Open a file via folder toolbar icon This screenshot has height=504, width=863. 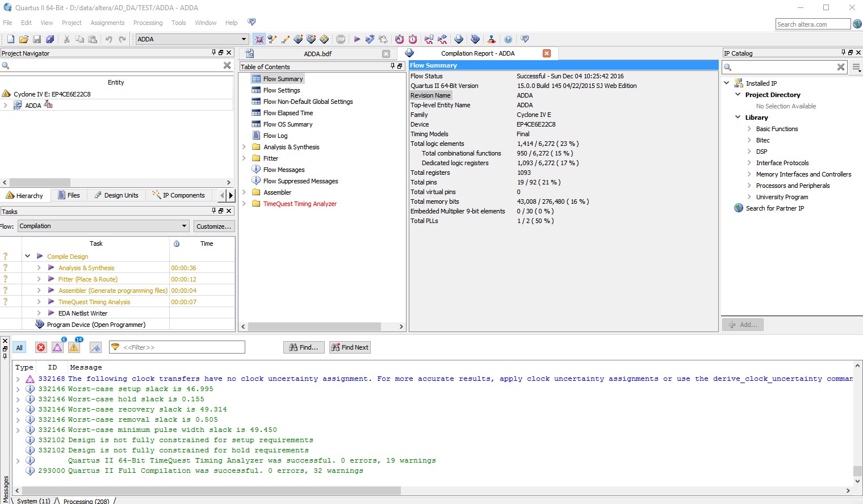pyautogui.click(x=24, y=39)
